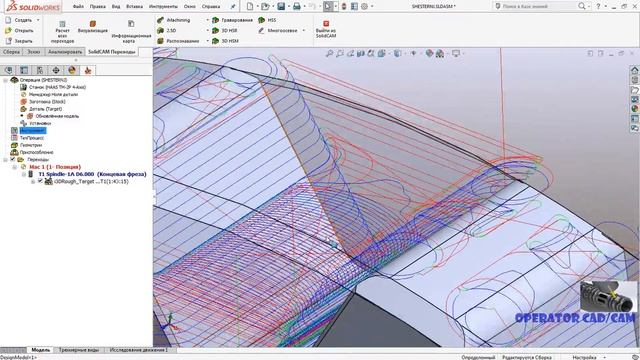Open DisplayManager color ball panel tab

[72, 70]
